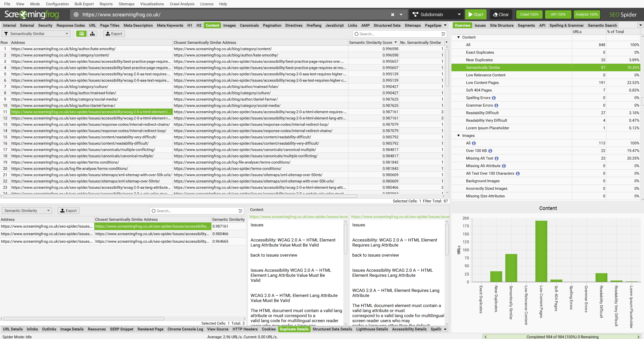Open the Semantically Similar filter dropdown
The image size is (644, 339).
coord(36,34)
